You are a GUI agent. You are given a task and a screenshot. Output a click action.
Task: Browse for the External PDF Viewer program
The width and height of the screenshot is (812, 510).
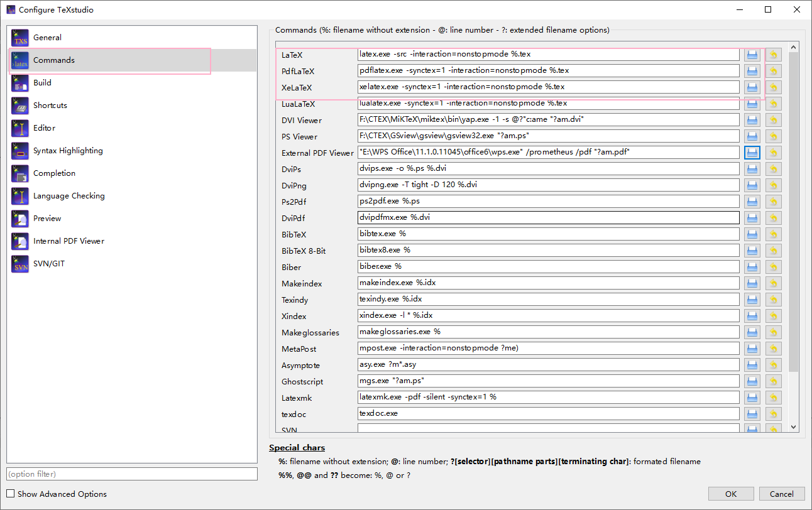[x=752, y=153]
